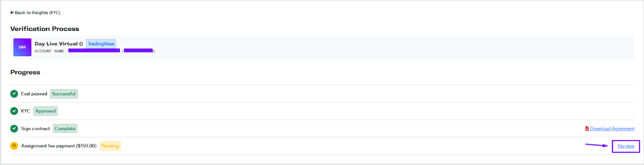Click Pay now to pay assignment fee
This screenshot has height=165, width=644.
coord(626,146)
